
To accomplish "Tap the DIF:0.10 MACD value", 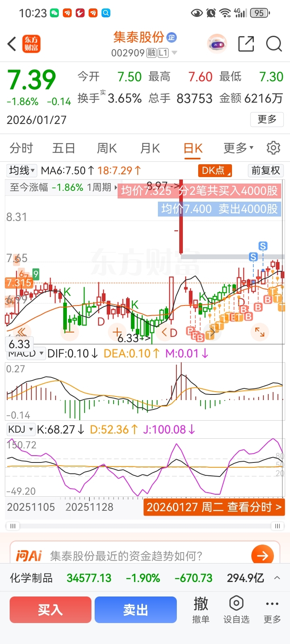I will pos(72,353).
